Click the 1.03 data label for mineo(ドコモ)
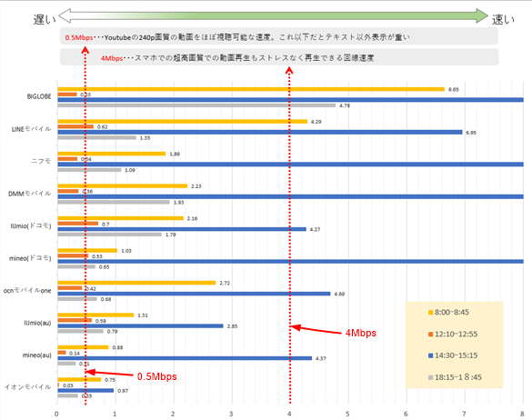 (x=126, y=251)
